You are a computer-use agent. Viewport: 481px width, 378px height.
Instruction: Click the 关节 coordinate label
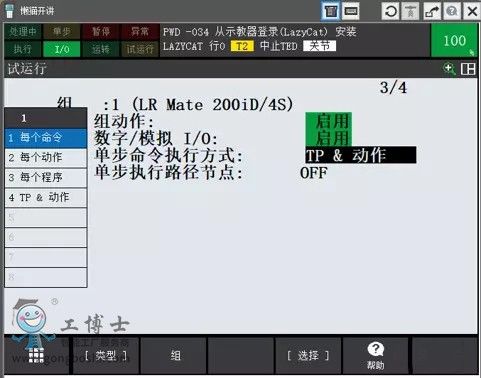pos(319,46)
